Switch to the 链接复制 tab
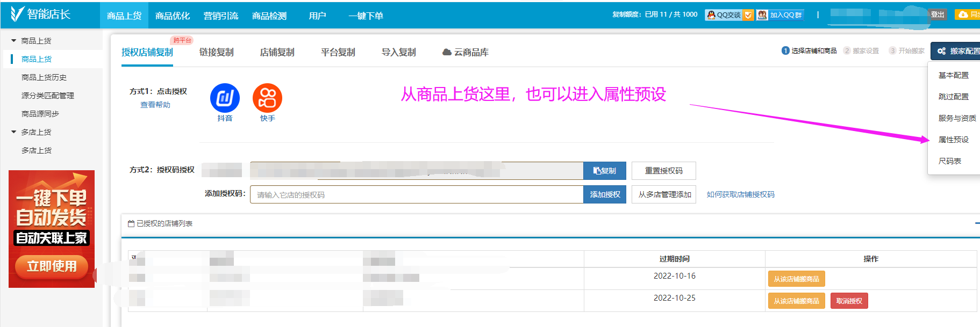Image resolution: width=980 pixels, height=327 pixels. pyautogui.click(x=216, y=52)
